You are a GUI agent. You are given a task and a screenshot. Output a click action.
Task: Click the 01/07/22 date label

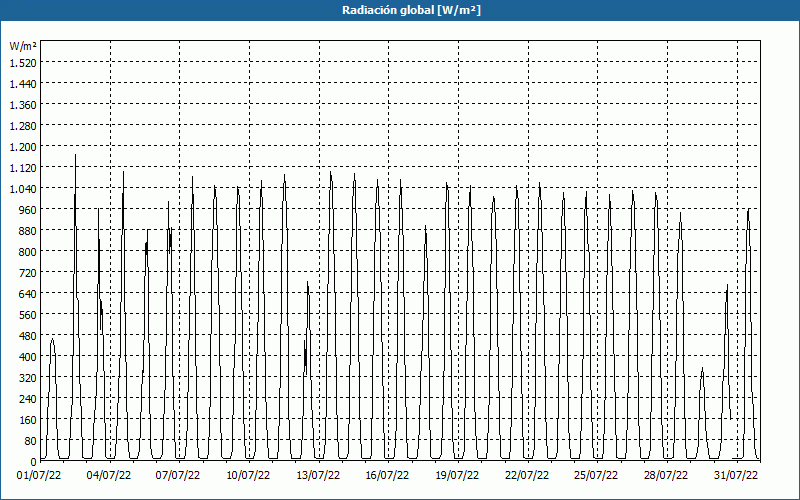39,476
